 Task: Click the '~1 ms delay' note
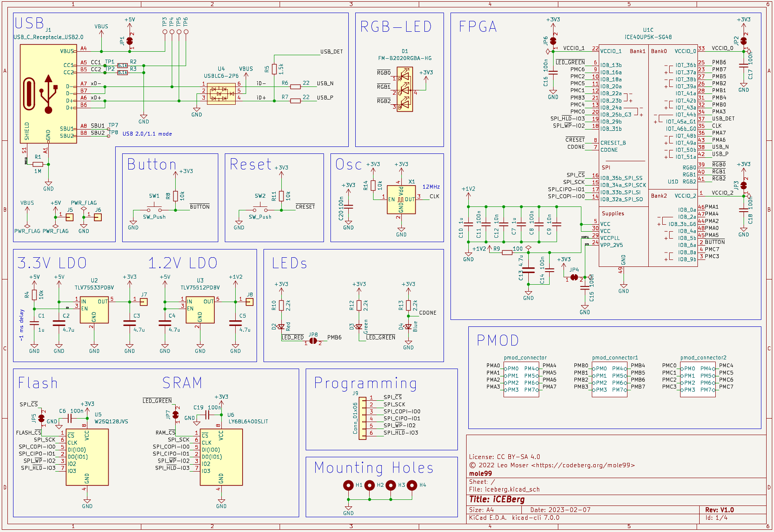pyautogui.click(x=22, y=325)
